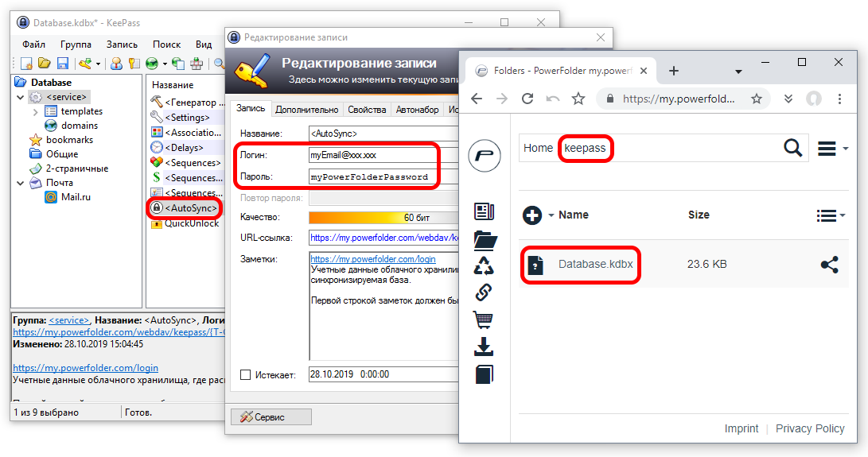
Task: Click the Add entry key icon in KeePass toolbar
Action: (x=84, y=64)
